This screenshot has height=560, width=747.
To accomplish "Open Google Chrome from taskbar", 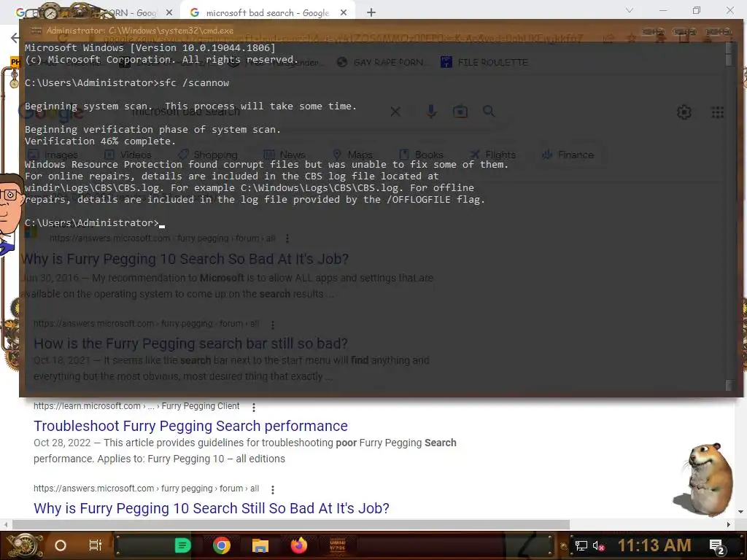I will point(222,545).
